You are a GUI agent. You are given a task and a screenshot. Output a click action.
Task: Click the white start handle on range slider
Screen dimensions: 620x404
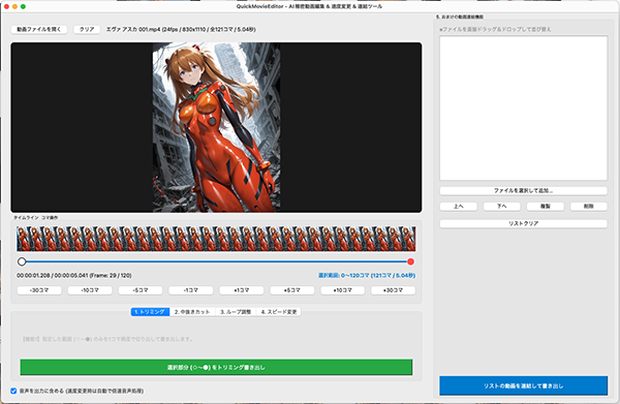click(22, 262)
